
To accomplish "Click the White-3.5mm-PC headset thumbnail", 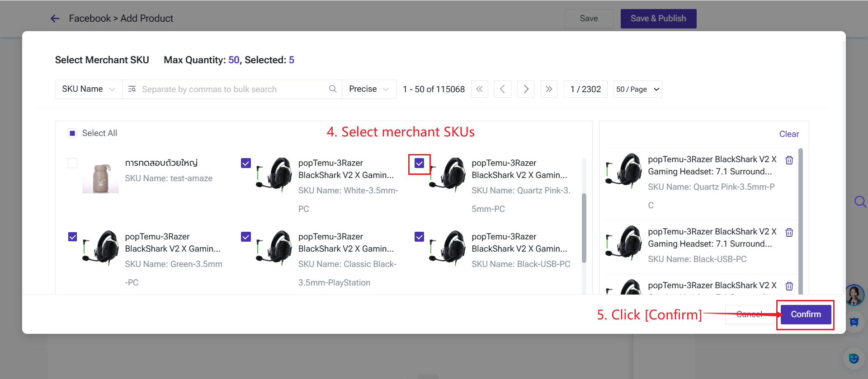I will tap(274, 174).
